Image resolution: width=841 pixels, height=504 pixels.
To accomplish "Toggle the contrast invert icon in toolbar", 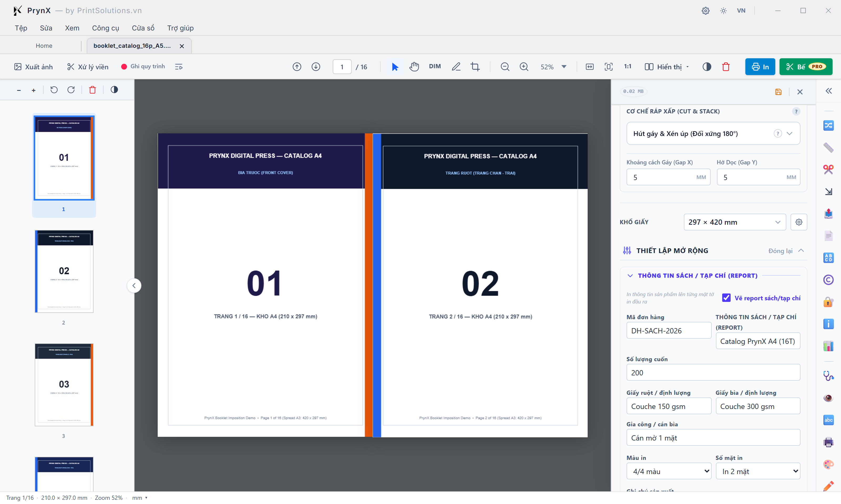I will 707,67.
